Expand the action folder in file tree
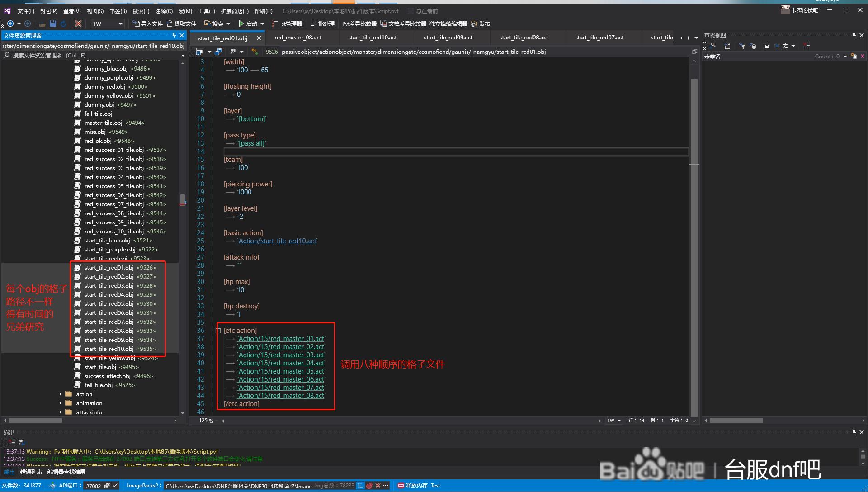Viewport: 868px width, 492px height. tap(60, 393)
